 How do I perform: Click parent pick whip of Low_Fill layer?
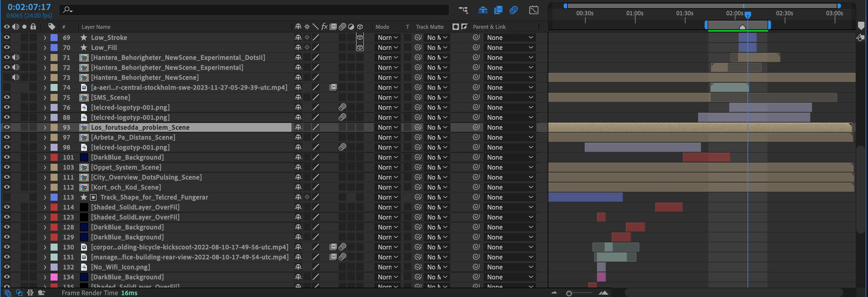click(476, 48)
